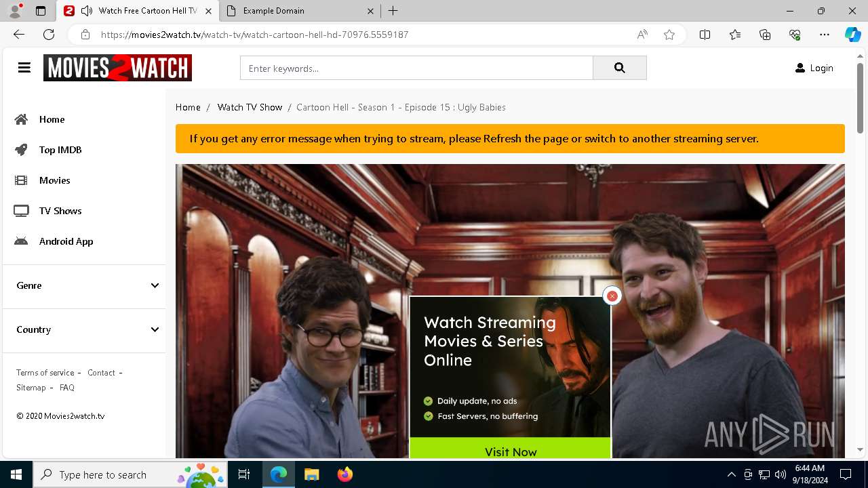Click the browser address bar URL

[x=255, y=35]
